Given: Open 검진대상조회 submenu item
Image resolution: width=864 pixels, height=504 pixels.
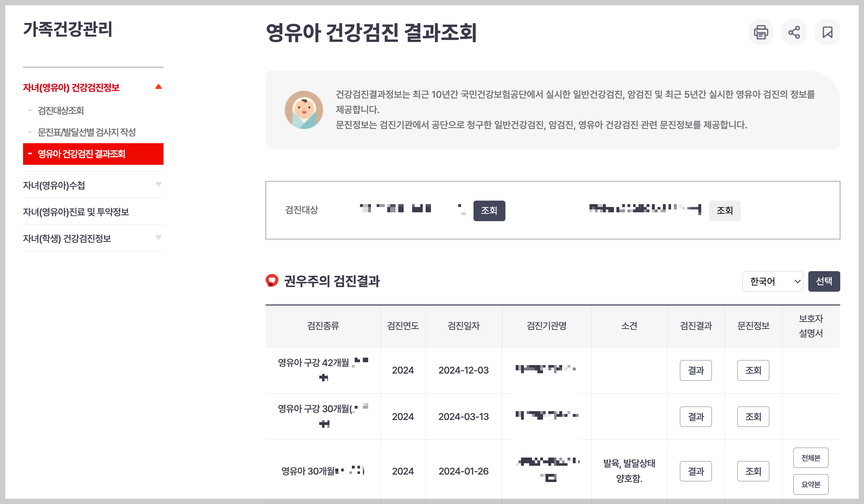Looking at the screenshot, I should [61, 111].
